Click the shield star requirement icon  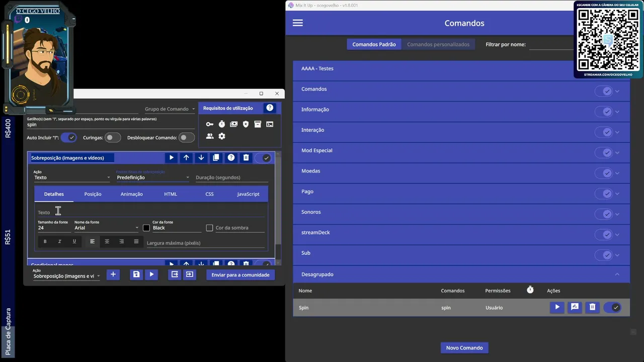(x=246, y=124)
